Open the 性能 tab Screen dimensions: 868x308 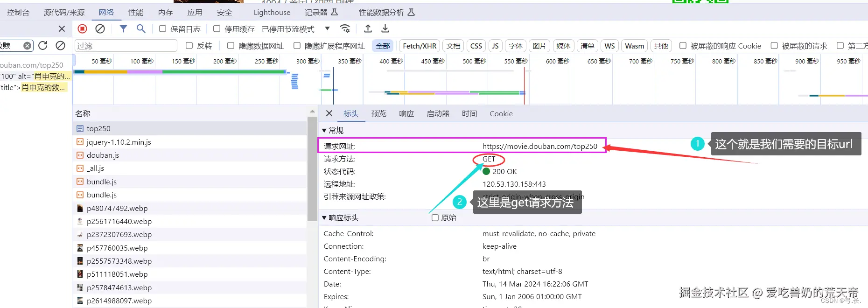[x=136, y=13]
